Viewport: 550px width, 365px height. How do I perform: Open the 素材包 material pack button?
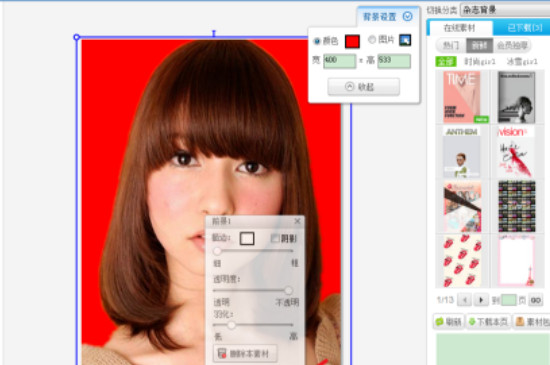click(531, 322)
